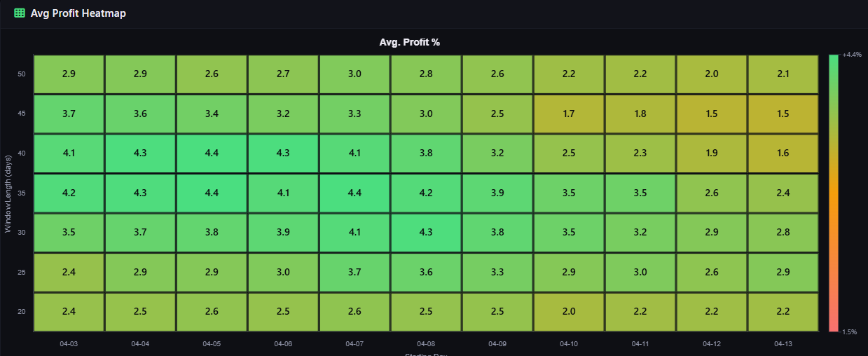The image size is (868, 356).
Task: Click cell for 04-11 at 45-day window
Action: [x=640, y=114]
